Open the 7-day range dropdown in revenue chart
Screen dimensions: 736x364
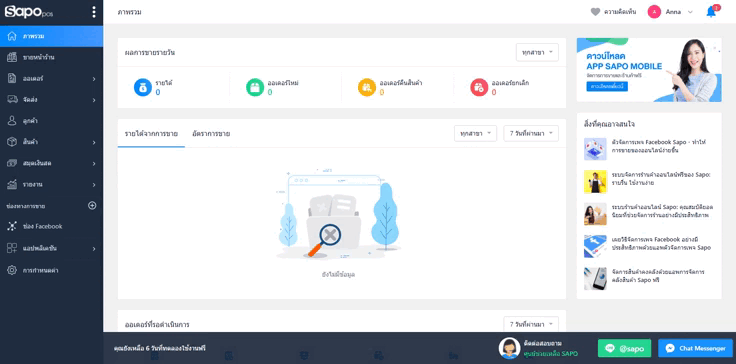(x=531, y=133)
